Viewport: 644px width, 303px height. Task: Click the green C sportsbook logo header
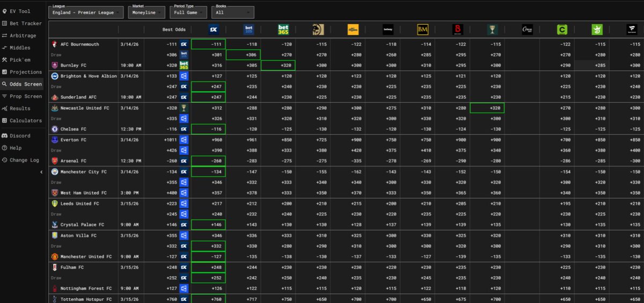[562, 30]
